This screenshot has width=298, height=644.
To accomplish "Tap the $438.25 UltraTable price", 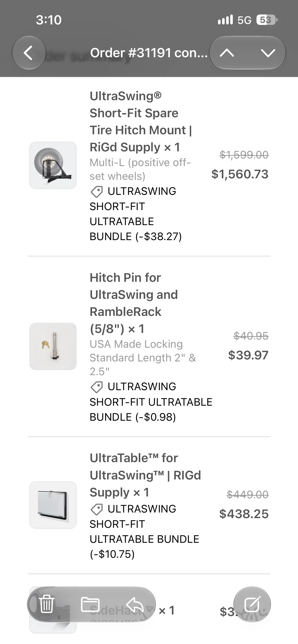I will 244,514.
